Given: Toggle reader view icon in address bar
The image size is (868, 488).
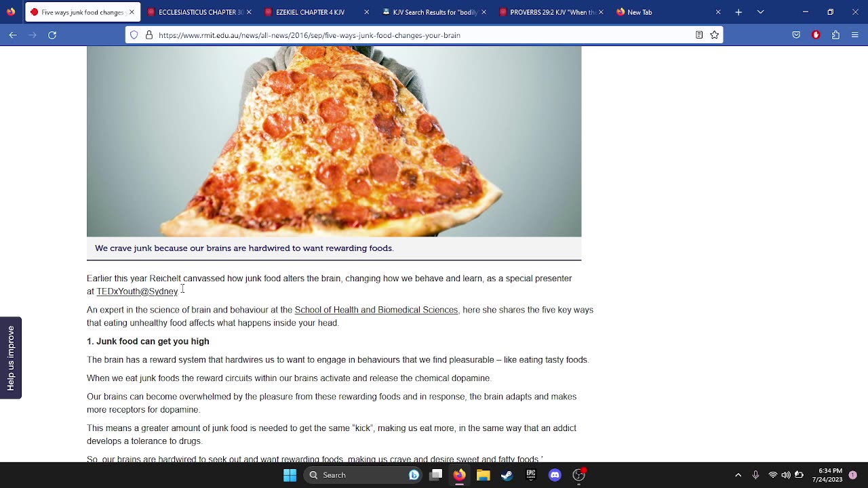Looking at the screenshot, I should (699, 35).
